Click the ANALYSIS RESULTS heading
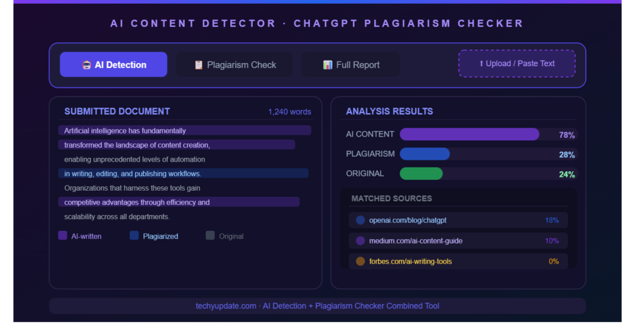644x331 pixels. tap(389, 111)
